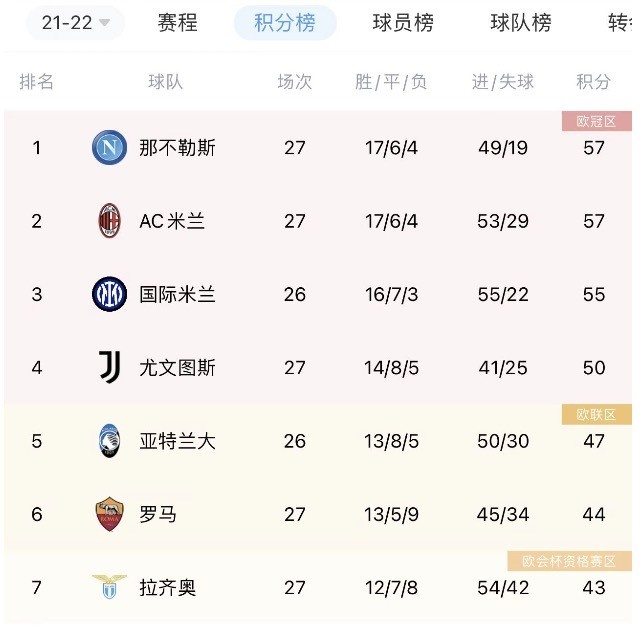Open the 那不勒斯 team name
642x632 pixels.
tap(177, 148)
